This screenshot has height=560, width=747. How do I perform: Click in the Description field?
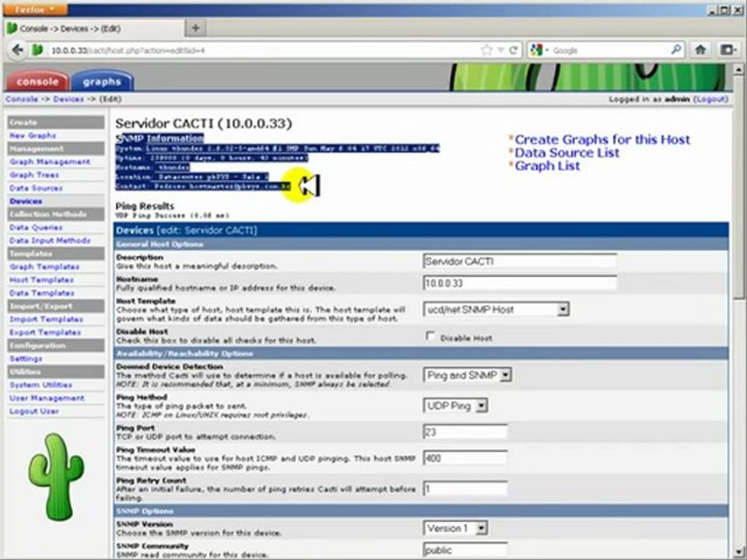point(520,261)
